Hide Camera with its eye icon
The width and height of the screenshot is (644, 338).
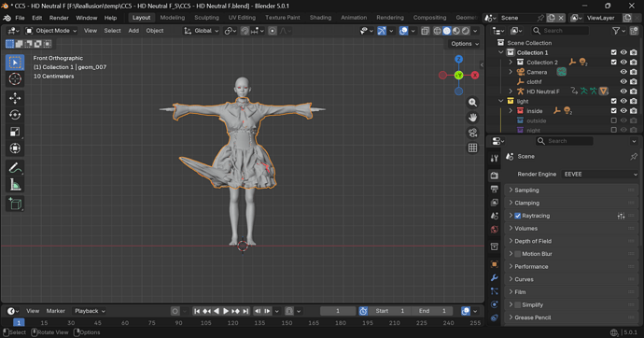point(623,72)
